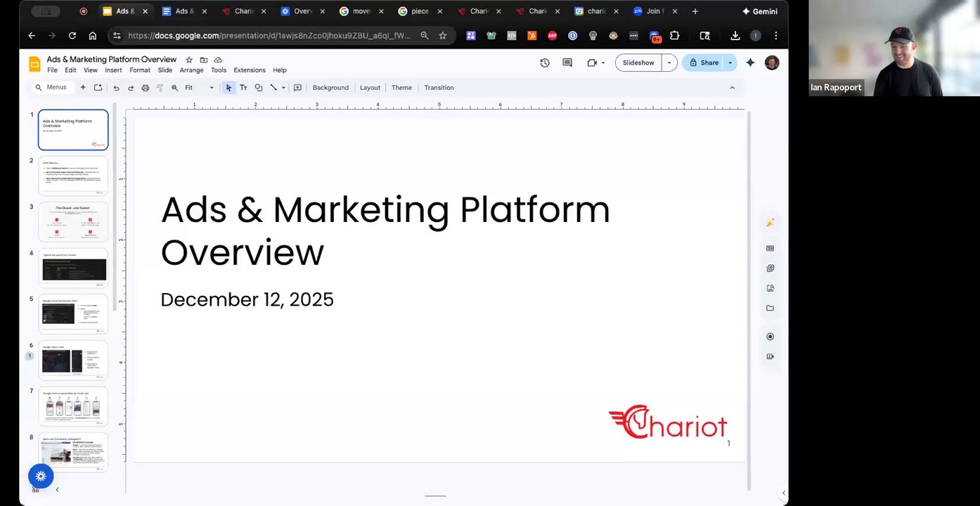Click the Share button
Viewport: 980px width, 506px height.
pos(704,63)
